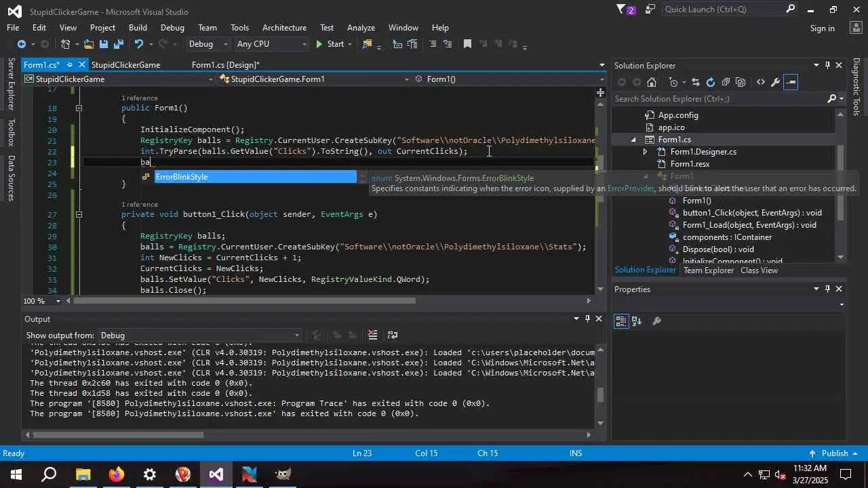Open Firefox from the Windows taskbar
Viewport: 868px width, 488px height.
[x=117, y=474]
